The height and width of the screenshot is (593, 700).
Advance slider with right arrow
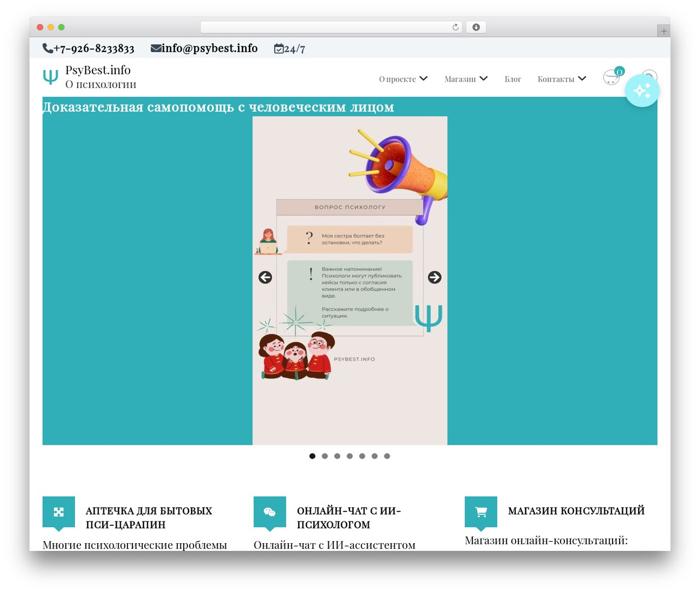(x=435, y=277)
